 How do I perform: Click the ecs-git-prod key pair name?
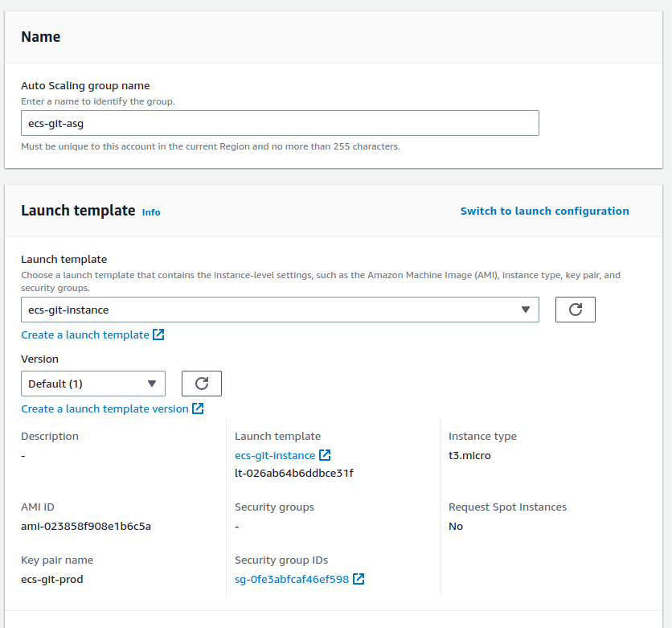pyautogui.click(x=51, y=579)
